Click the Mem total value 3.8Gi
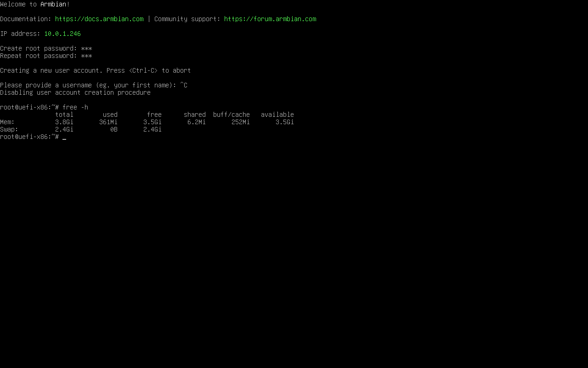Image resolution: width=588 pixels, height=368 pixels. coord(64,122)
